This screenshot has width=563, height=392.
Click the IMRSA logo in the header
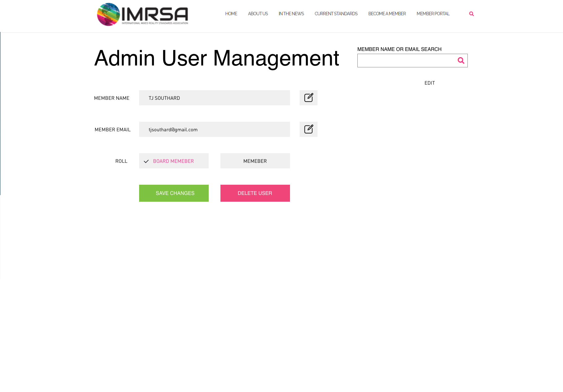point(143,15)
